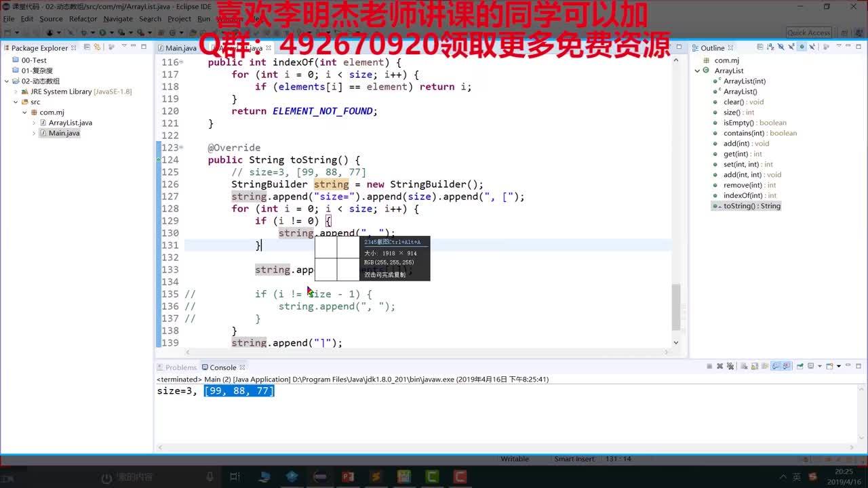868x488 pixels.
Task: Click Sort alphabetically icon in Outline
Action: 770,47
